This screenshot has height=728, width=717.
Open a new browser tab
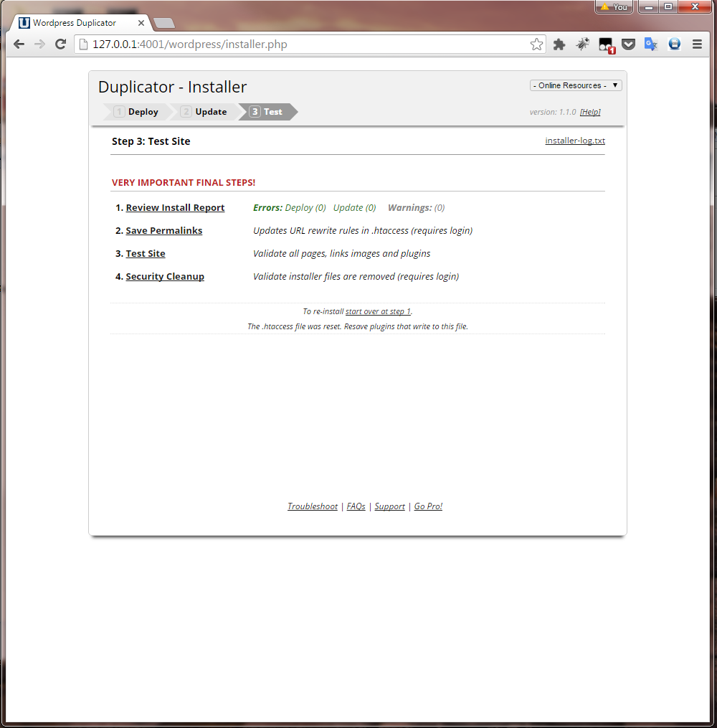[x=163, y=23]
